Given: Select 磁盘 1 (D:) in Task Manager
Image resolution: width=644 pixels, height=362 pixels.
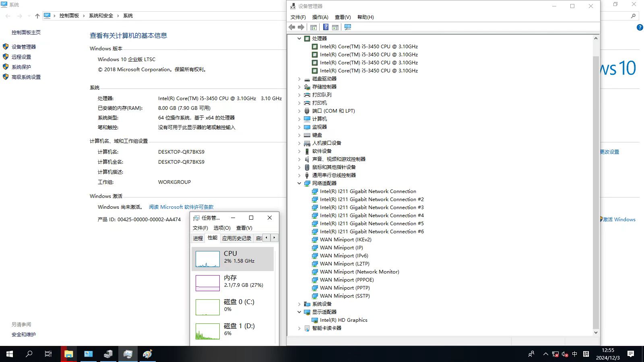Looking at the screenshot, I should tap(233, 331).
